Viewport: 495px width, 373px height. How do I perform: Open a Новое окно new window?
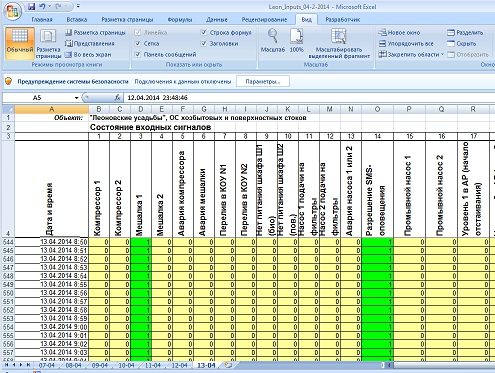coord(399,33)
